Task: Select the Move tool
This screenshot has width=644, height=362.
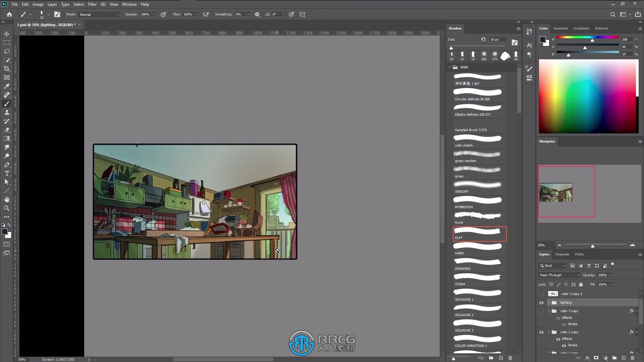Action: pyautogui.click(x=7, y=34)
